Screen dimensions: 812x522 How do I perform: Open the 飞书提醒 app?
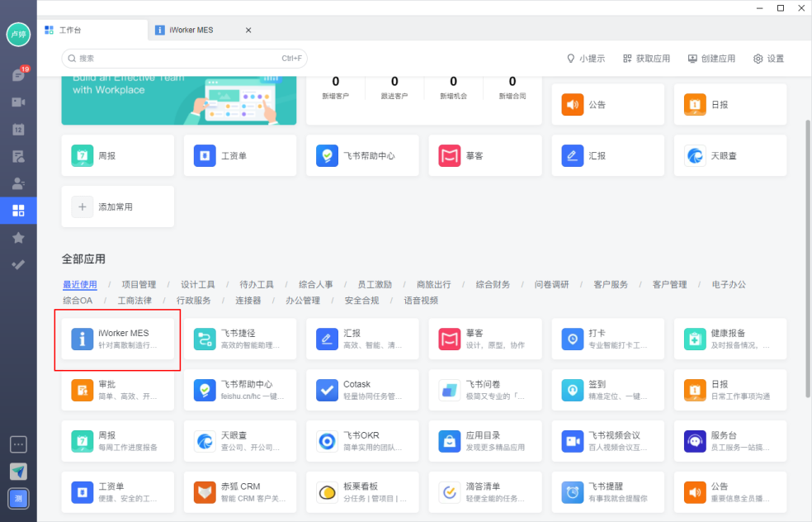608,492
